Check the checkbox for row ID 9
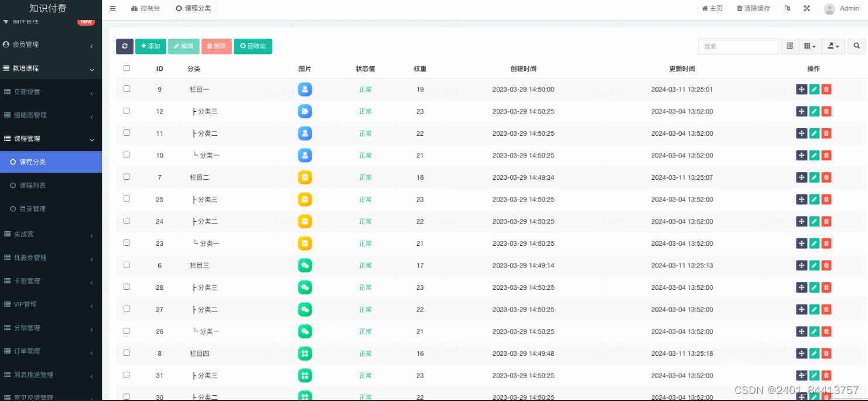Image resolution: width=868 pixels, height=401 pixels. click(x=127, y=89)
